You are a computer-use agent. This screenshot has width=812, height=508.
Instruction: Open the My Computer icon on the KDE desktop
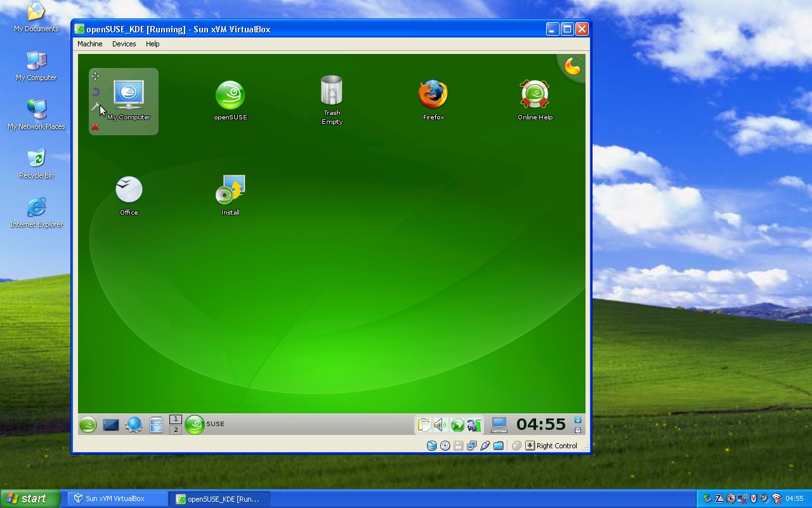(x=129, y=100)
